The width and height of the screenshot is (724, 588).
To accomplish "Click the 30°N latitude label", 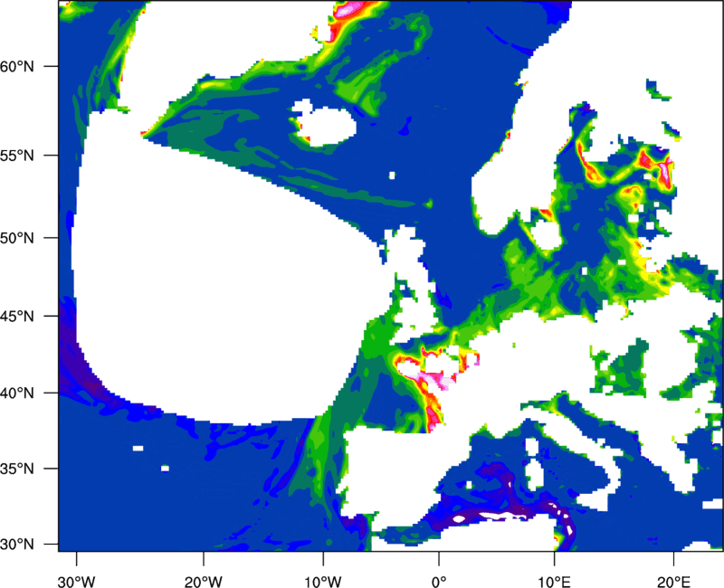I will point(17,545).
